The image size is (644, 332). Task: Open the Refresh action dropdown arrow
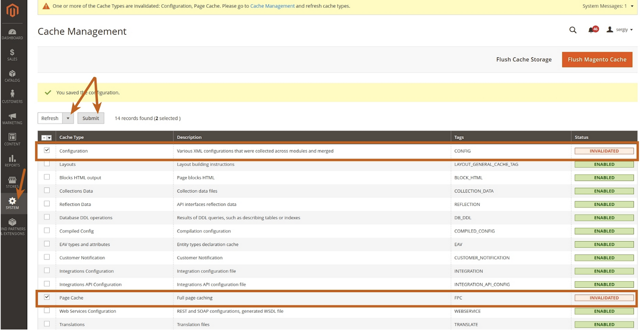click(x=68, y=118)
